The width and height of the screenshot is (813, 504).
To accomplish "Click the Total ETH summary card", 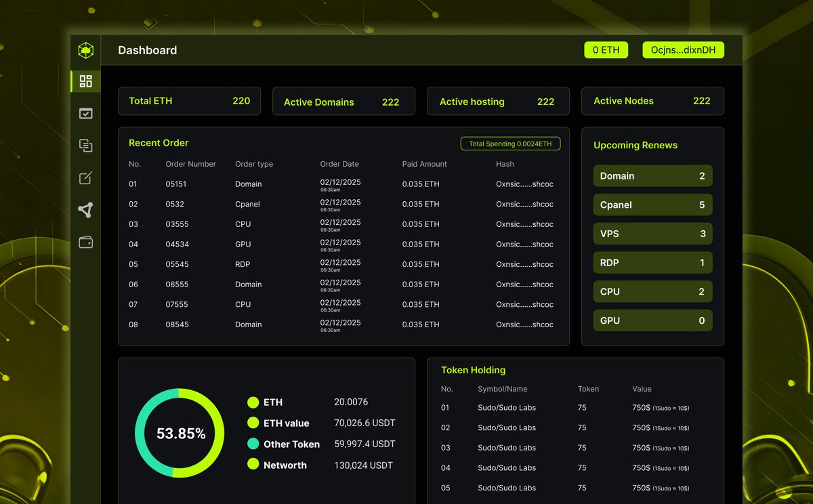I will 189,100.
